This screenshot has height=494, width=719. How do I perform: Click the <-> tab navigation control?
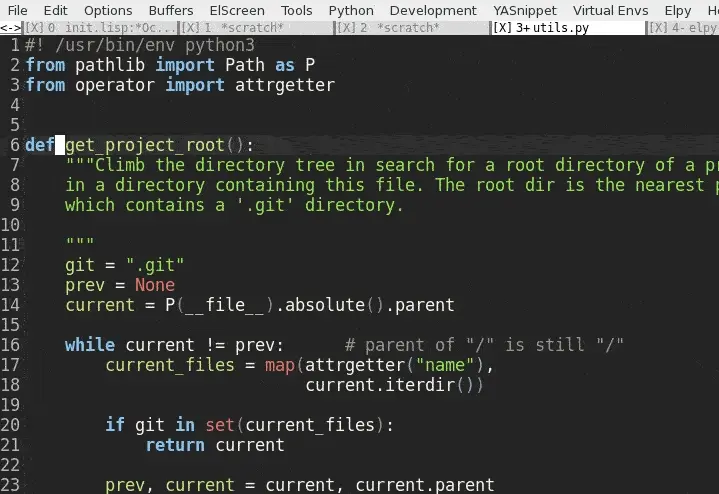click(x=10, y=28)
